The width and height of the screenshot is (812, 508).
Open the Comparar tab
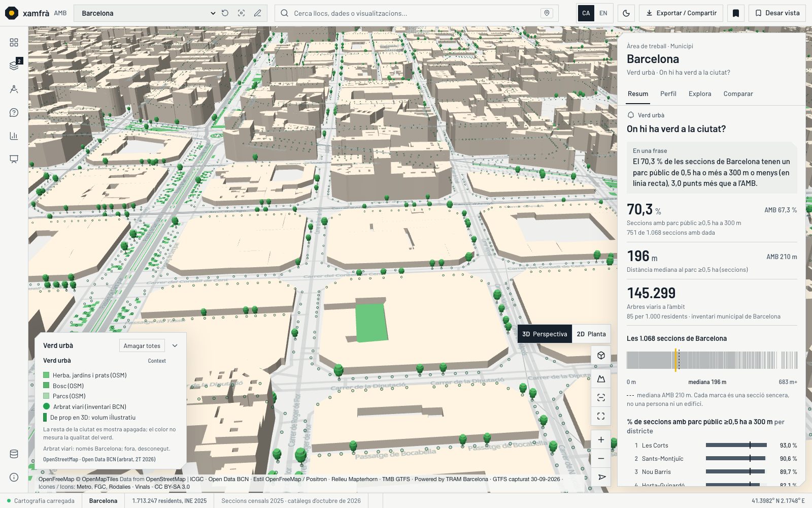coord(738,93)
